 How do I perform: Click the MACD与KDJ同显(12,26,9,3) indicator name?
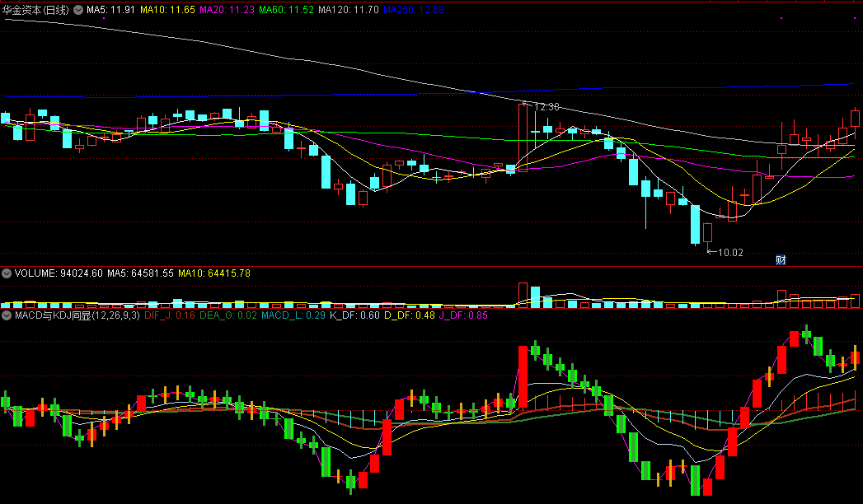(x=77, y=315)
